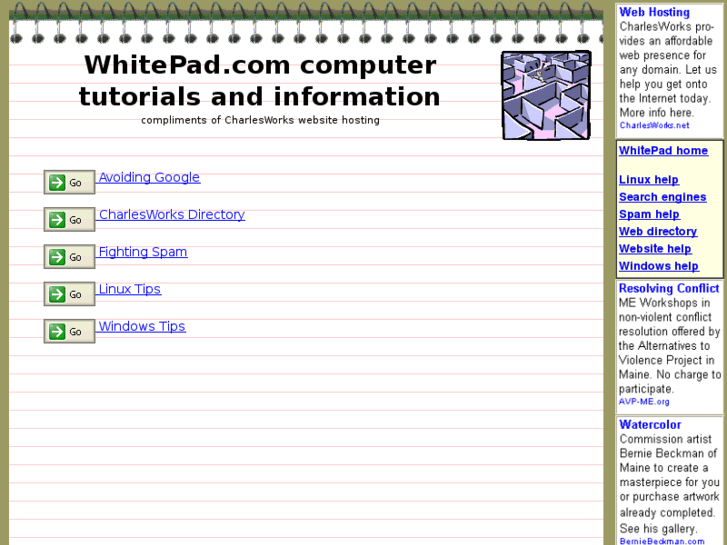Open the Windows Tips link

point(142,327)
